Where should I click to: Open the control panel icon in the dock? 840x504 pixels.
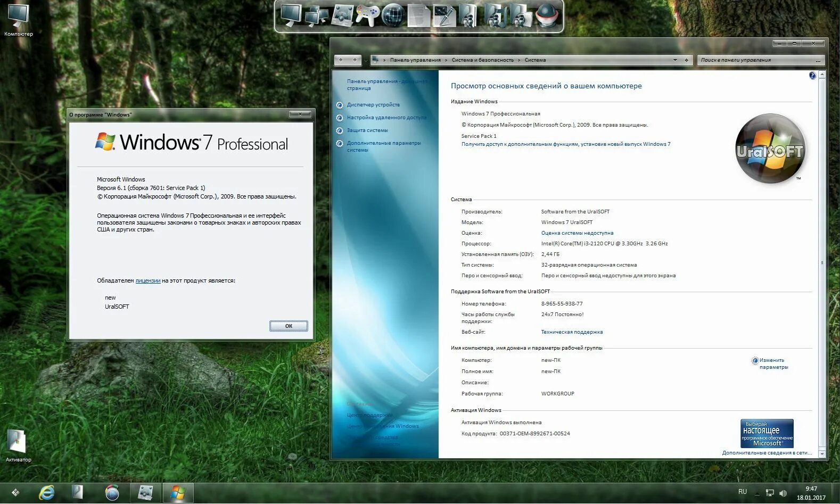[x=342, y=15]
